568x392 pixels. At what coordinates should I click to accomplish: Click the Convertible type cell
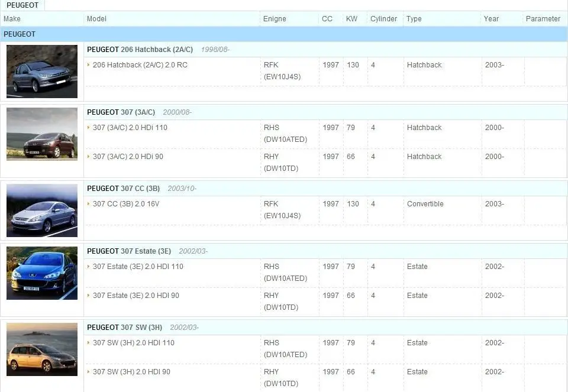425,204
